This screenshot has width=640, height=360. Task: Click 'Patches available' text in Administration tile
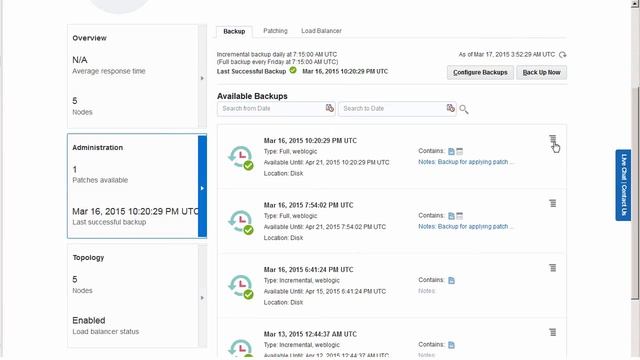[100, 180]
